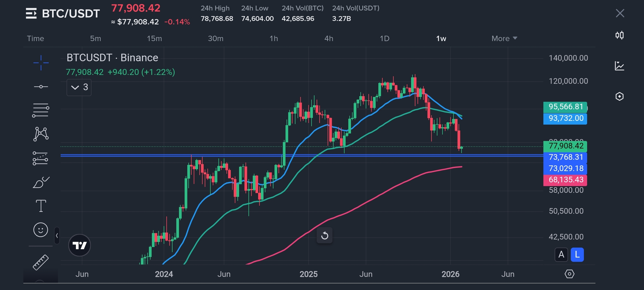Open the More timeframes dropdown
The width and height of the screenshot is (644, 290).
tap(504, 38)
